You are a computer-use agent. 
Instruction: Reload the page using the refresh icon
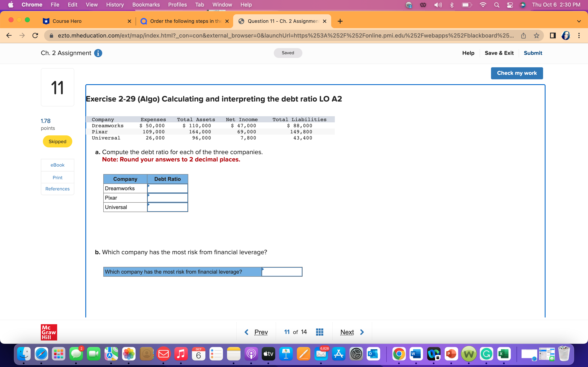[x=35, y=35]
